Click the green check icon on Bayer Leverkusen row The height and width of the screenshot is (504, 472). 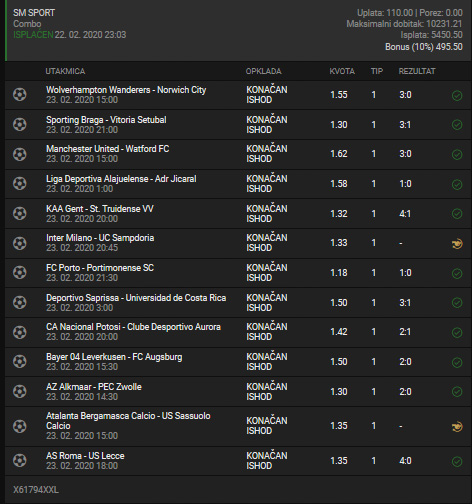(x=457, y=362)
